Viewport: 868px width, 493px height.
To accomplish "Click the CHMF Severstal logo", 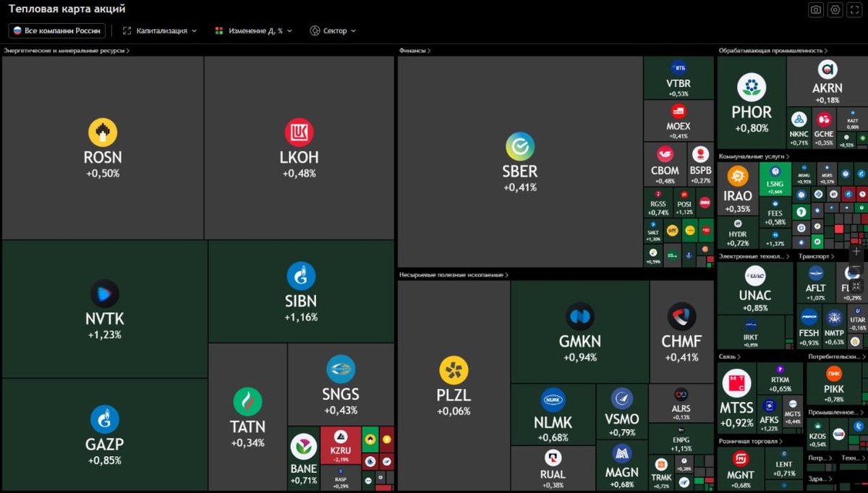I will 681,316.
